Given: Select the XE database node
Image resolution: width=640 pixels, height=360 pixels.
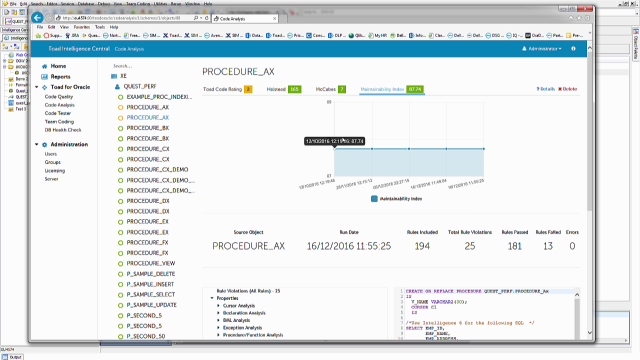Looking at the screenshot, I should coord(123,76).
